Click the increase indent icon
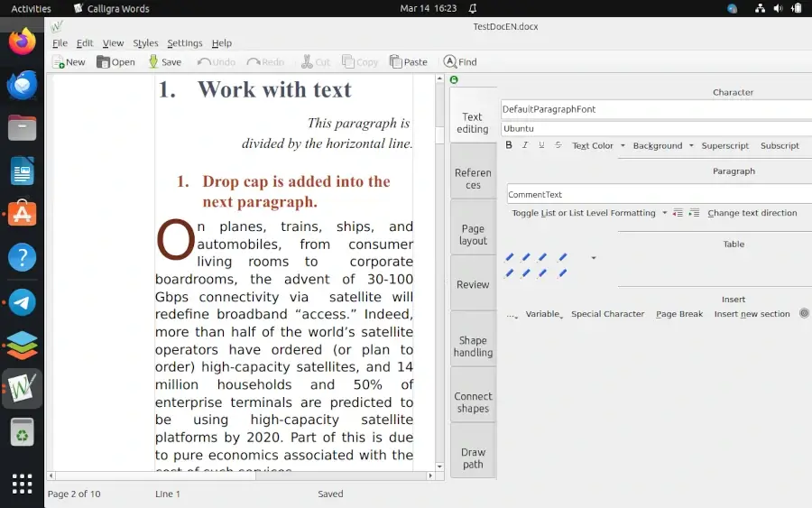This screenshot has width=812, height=508. coord(694,213)
